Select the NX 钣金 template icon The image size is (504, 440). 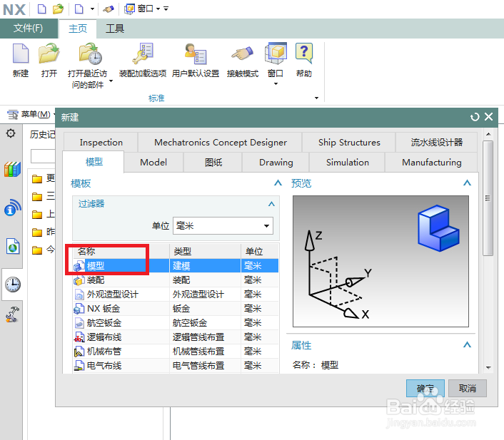coord(79,309)
